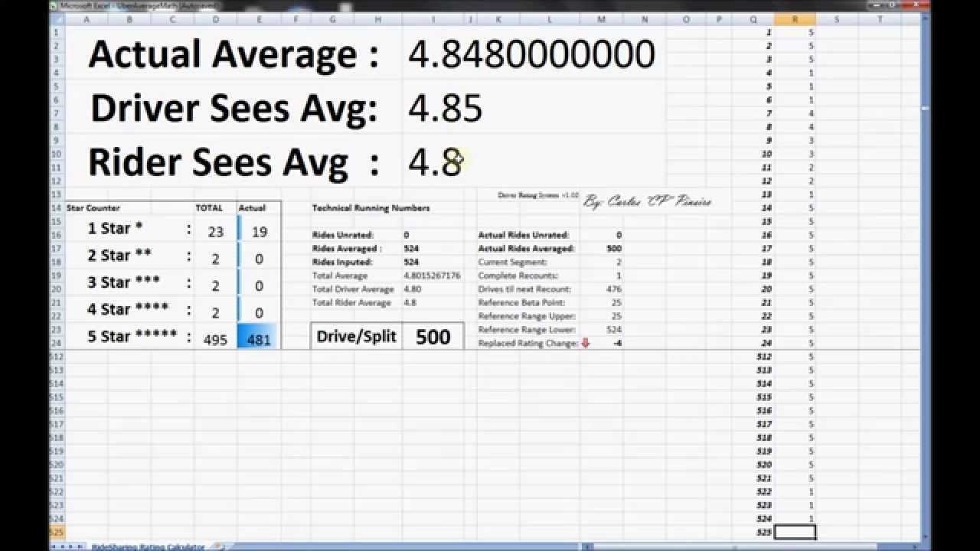Screen dimensions: 980x551
Task: Click the Insert Worksheet tab icon
Action: coord(220,546)
